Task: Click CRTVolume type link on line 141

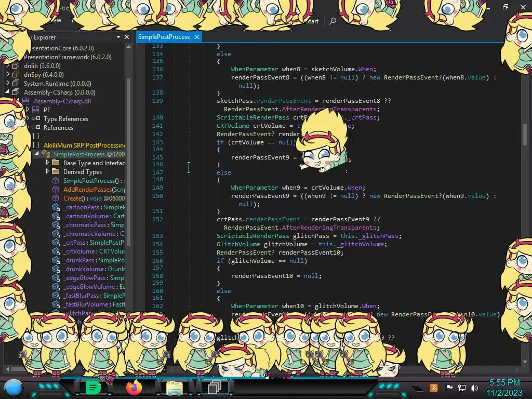Action: click(x=233, y=126)
